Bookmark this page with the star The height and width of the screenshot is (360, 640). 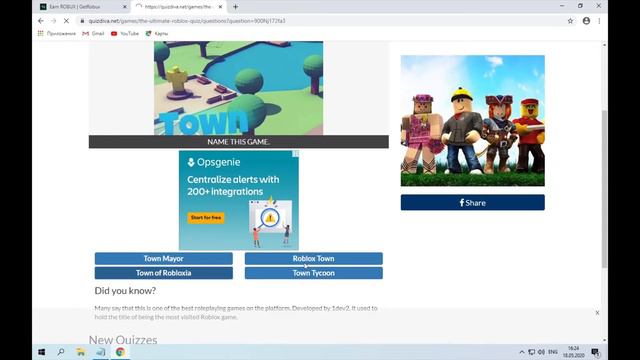click(570, 21)
